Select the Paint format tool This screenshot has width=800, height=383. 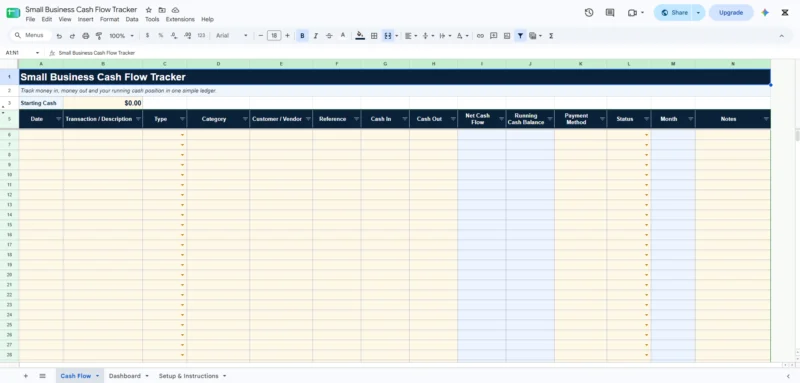[99, 36]
